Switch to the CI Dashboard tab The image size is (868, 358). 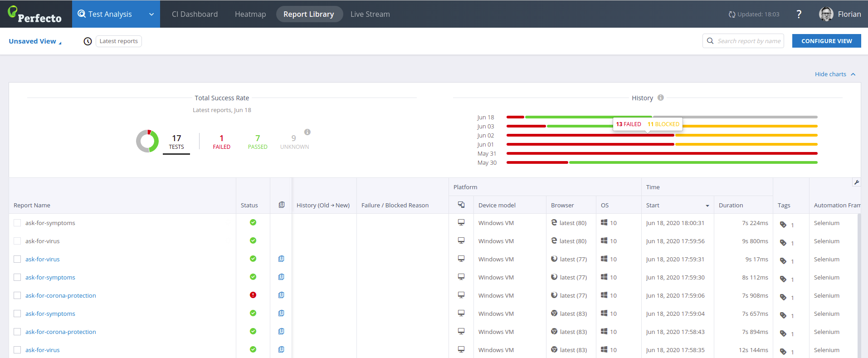tap(195, 14)
